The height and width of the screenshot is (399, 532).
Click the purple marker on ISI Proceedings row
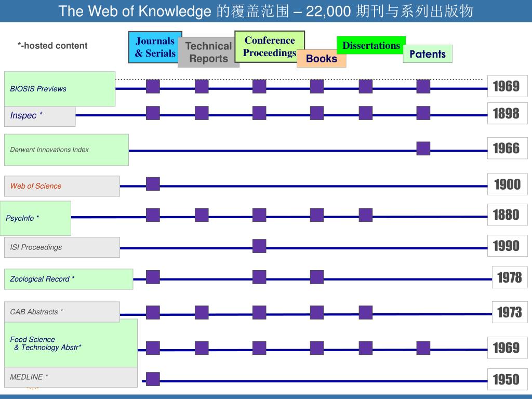259,246
